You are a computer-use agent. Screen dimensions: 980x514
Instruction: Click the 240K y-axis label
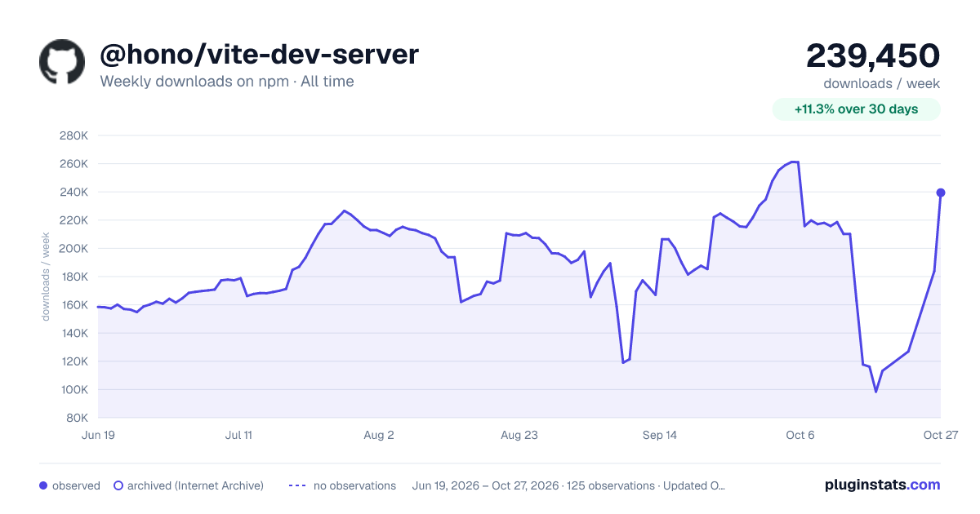73,193
